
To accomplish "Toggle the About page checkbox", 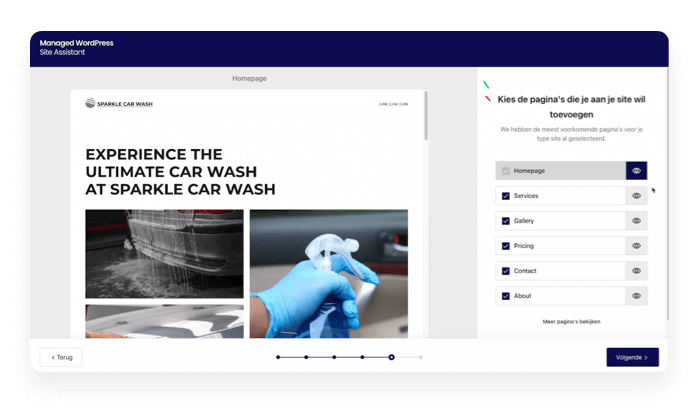I will 506,296.
